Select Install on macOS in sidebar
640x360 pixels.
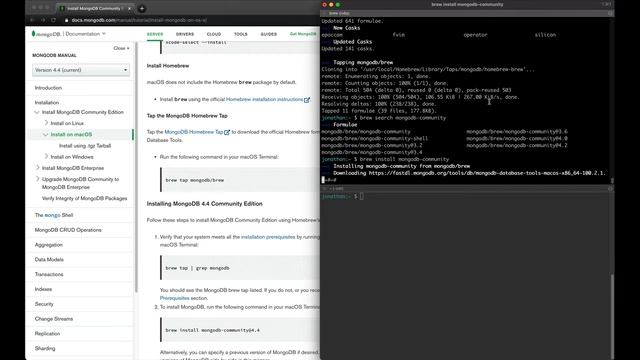click(x=71, y=134)
